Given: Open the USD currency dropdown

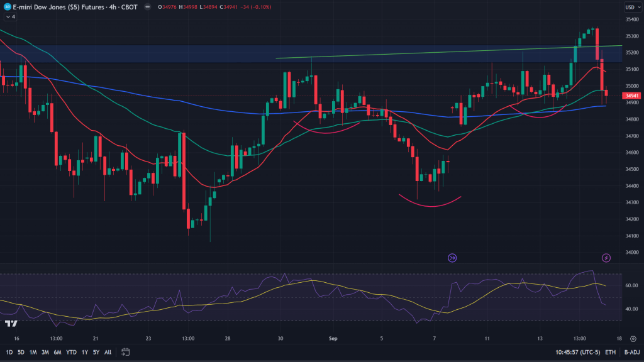Looking at the screenshot, I should (x=631, y=7).
